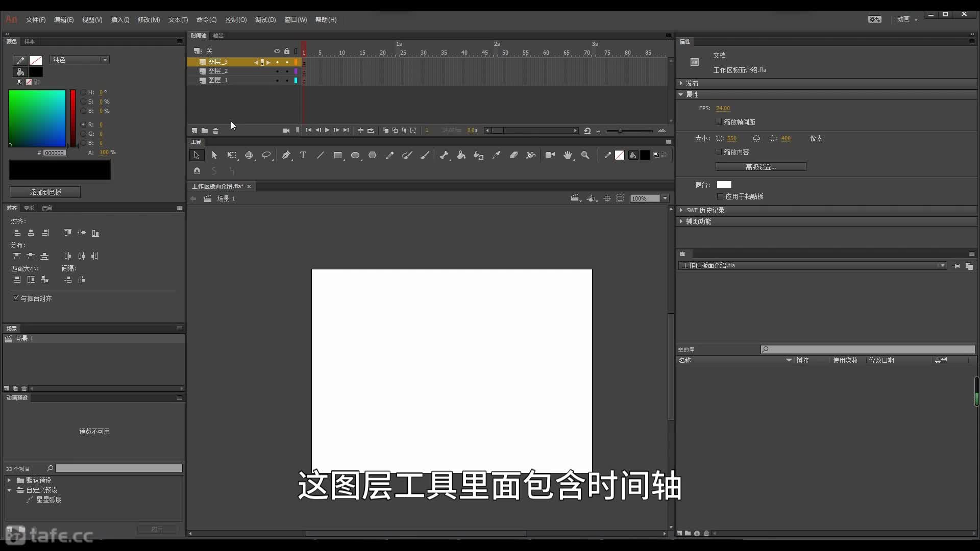
Task: Select the Eraser tool
Action: pos(513,155)
